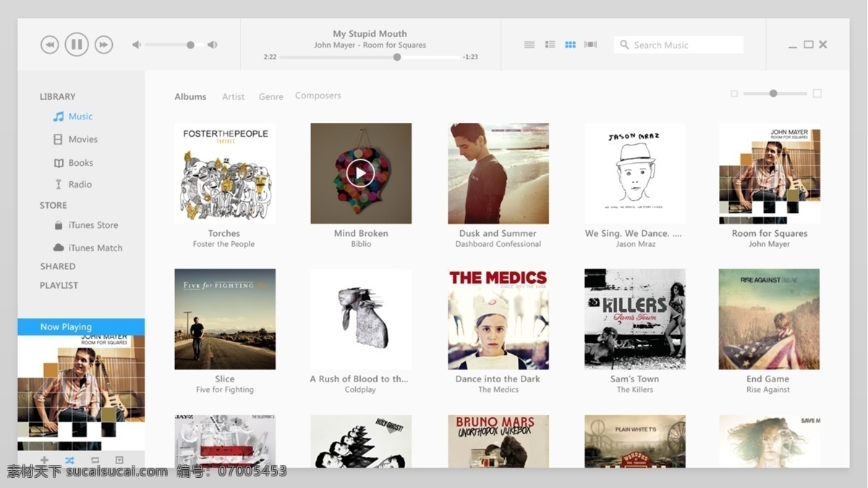Pause the current song
The image size is (868, 488).
[x=77, y=45]
